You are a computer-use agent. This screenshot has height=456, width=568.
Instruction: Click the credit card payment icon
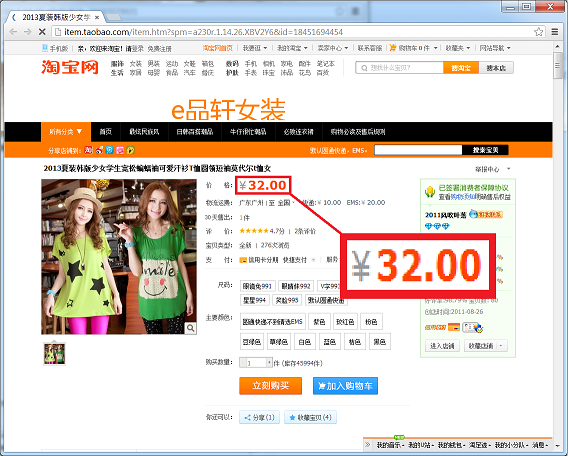point(454,327)
